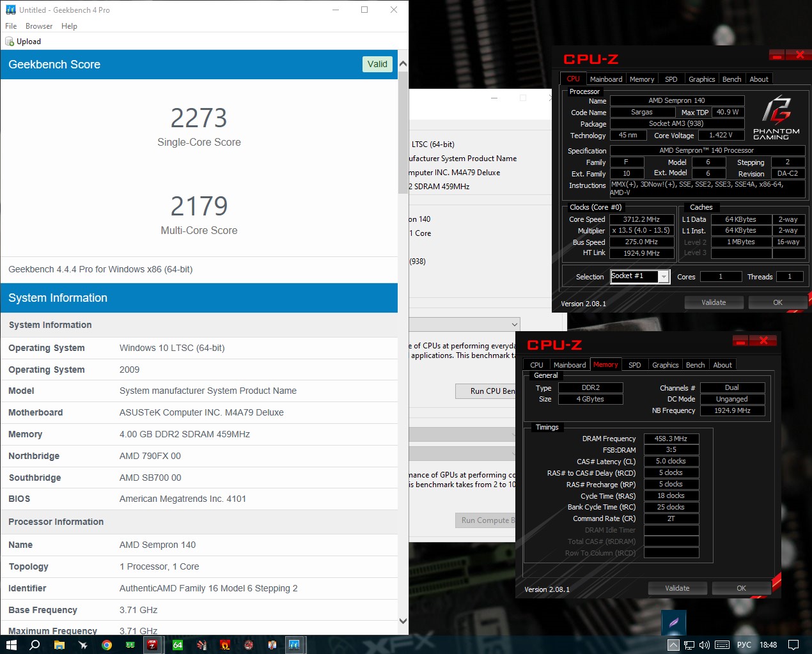Image resolution: width=812 pixels, height=654 pixels.
Task: Switch to CPU tab in the Timings CPU-Z window
Action: coord(536,365)
